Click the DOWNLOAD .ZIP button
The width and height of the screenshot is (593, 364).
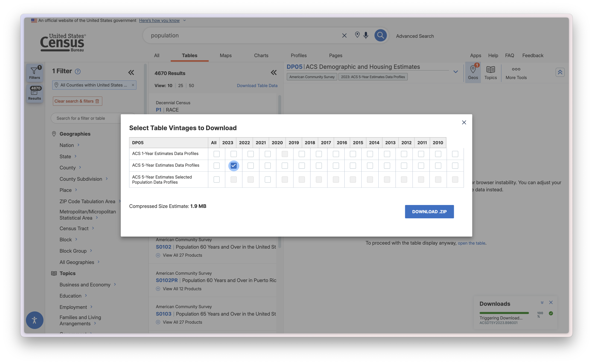[x=429, y=212]
